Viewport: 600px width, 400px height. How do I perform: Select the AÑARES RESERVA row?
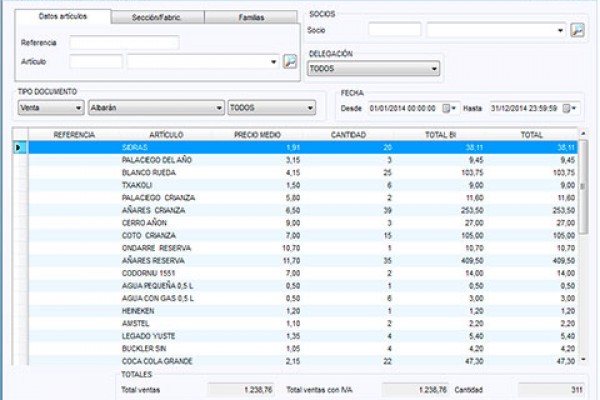[x=303, y=261]
